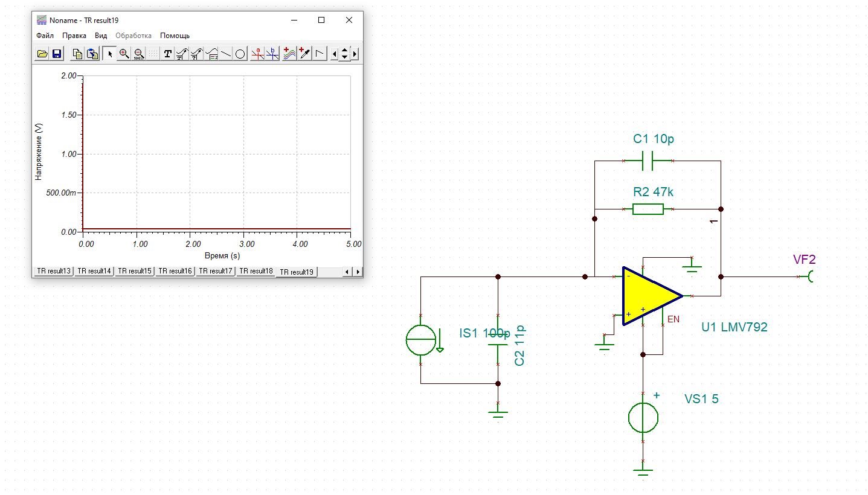Open the Правка menu
The image size is (868, 495).
point(74,36)
